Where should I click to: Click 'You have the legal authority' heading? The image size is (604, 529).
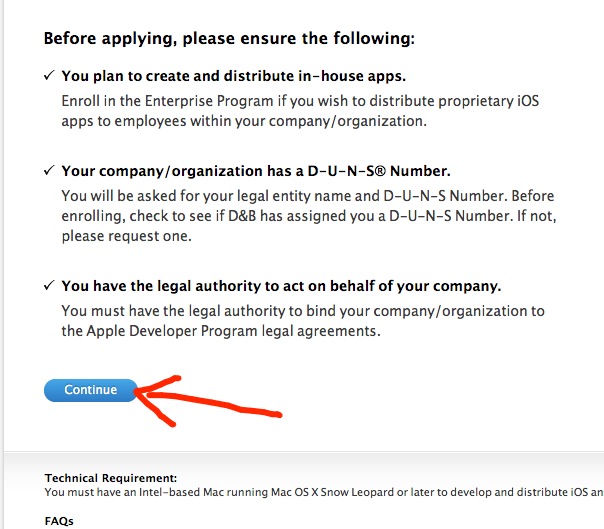[281, 286]
